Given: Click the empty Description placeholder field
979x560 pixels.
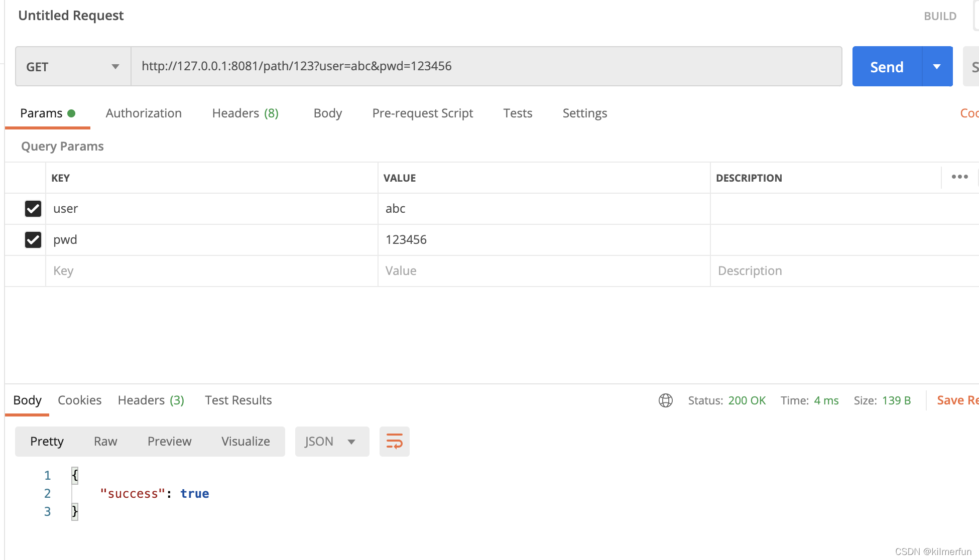Looking at the screenshot, I should coord(844,271).
